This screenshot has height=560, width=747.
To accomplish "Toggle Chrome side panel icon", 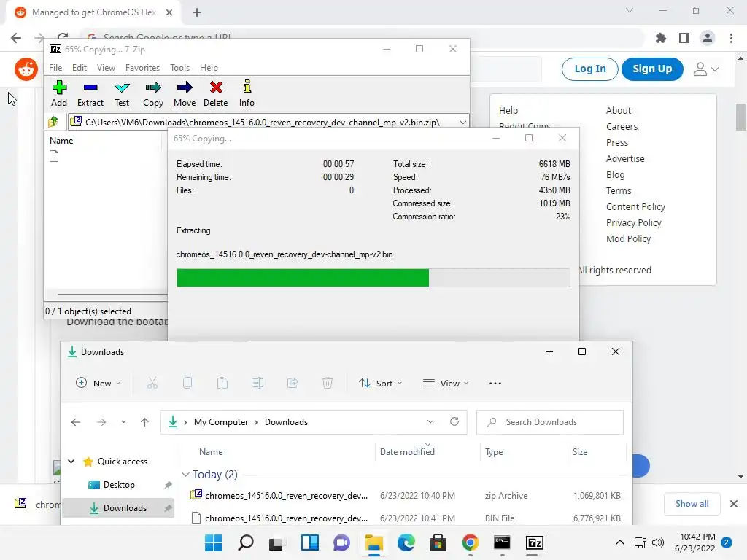I will (684, 38).
